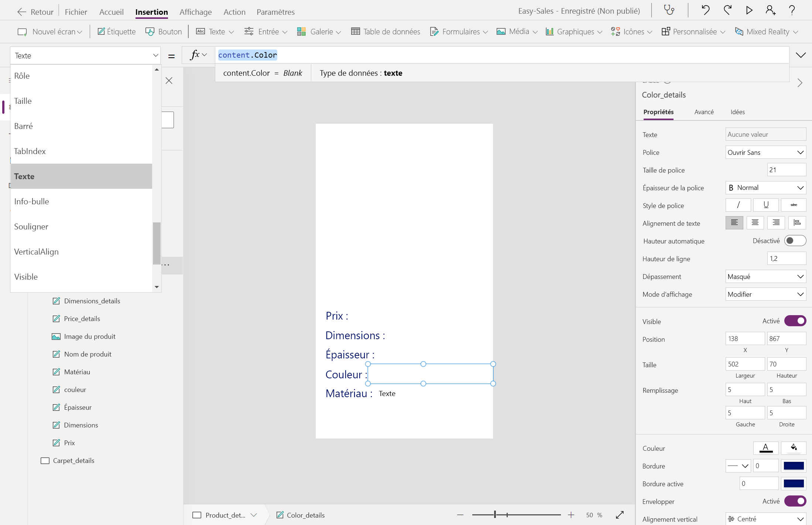Fit canvas to window expand icon
The image size is (812, 525).
620,515
